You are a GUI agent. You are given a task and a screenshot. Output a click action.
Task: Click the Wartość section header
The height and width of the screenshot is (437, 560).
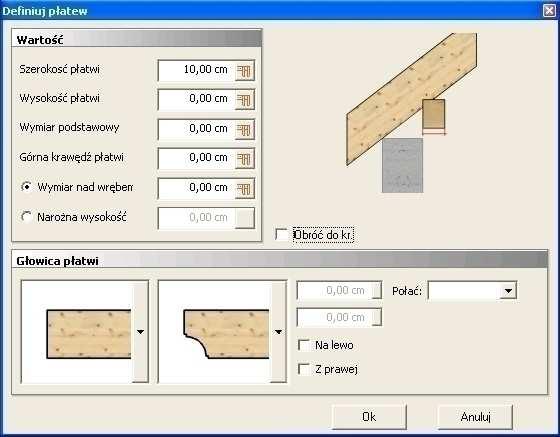(x=137, y=39)
